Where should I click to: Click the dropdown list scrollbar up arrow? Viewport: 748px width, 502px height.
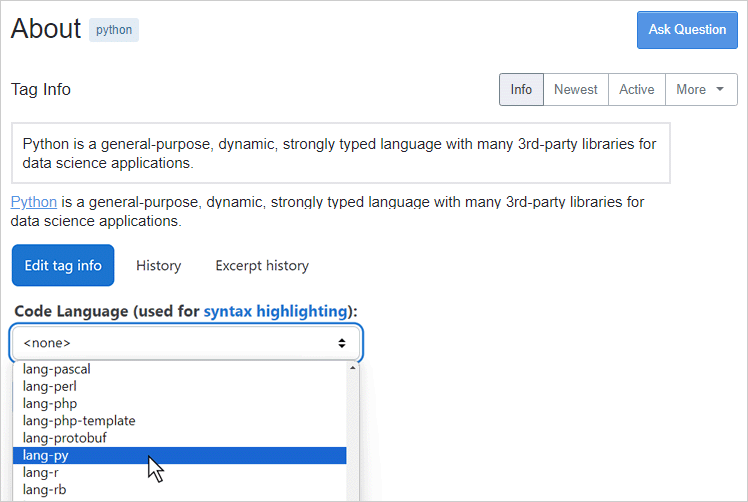(352, 369)
